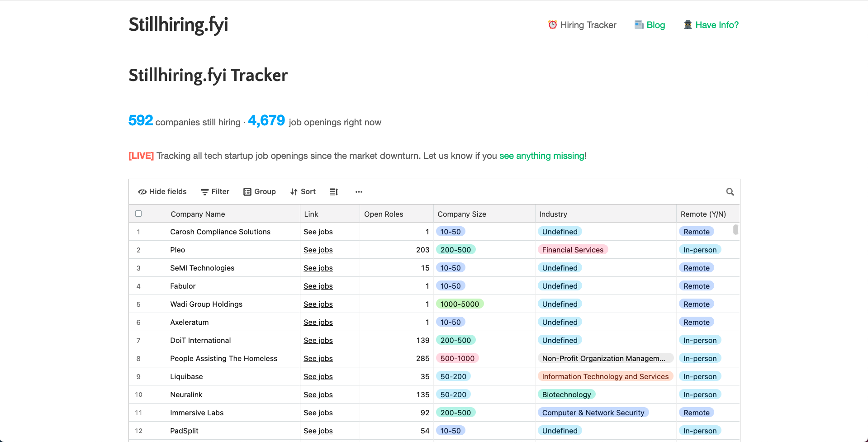Screen dimensions: 868x442
Task: Click the Stillhiring.fyi site logo
Action: point(178,24)
